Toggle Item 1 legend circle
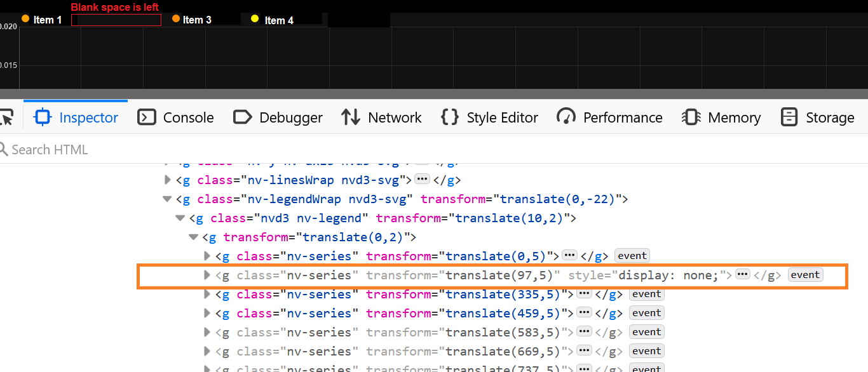868x372 pixels. pos(25,18)
